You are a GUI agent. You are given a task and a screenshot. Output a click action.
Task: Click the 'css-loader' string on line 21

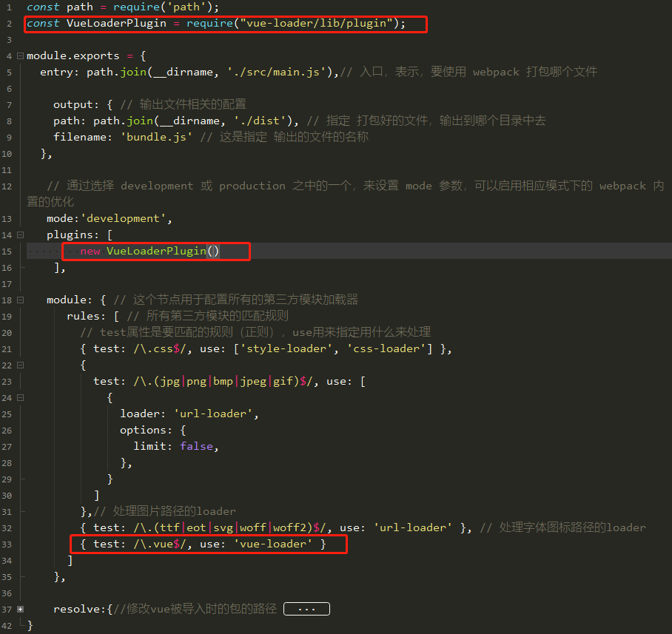click(x=386, y=348)
